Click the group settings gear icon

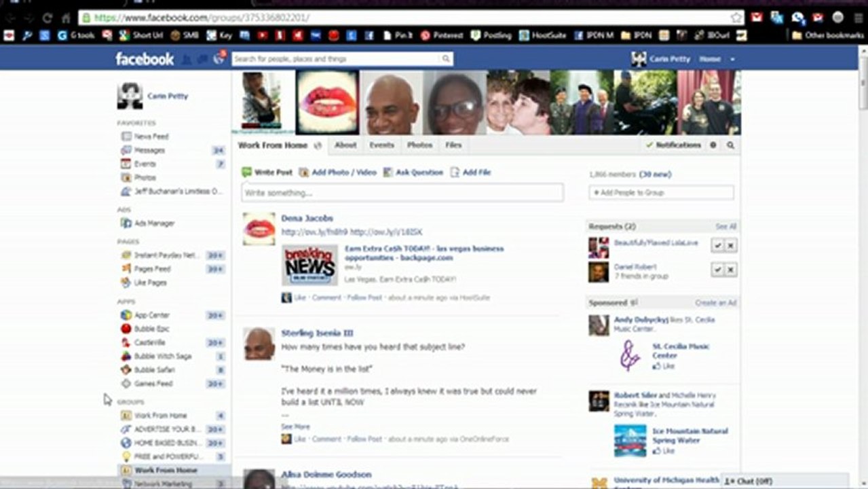click(713, 145)
